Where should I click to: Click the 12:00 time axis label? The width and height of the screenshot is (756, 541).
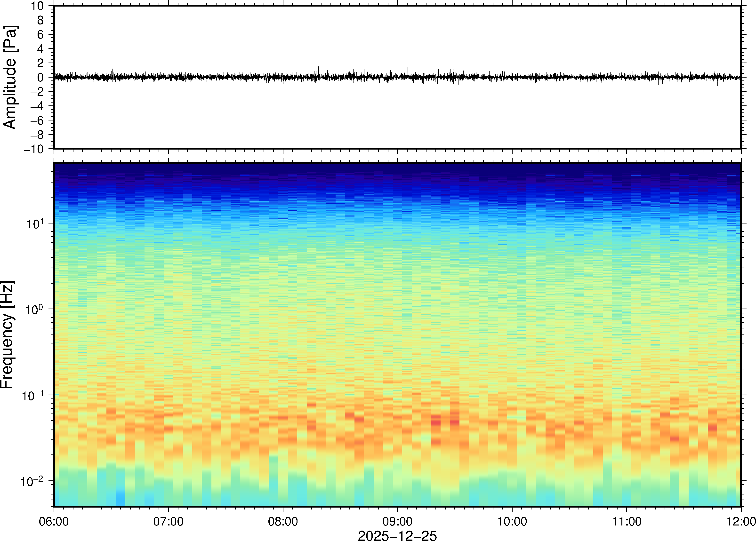pos(741,521)
